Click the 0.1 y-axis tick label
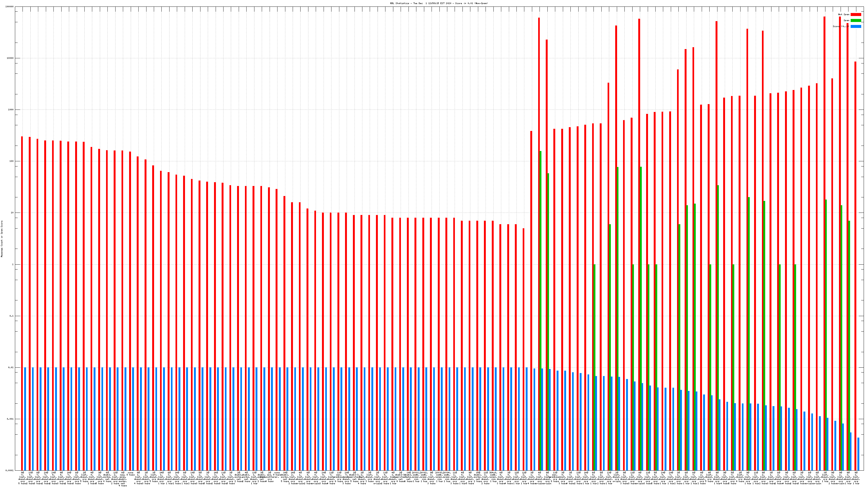 [12, 316]
